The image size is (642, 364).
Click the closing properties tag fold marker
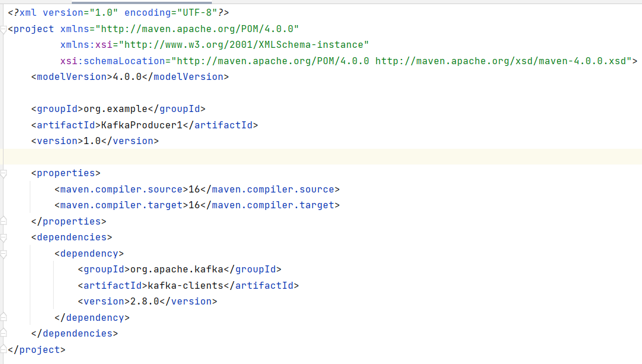3,221
